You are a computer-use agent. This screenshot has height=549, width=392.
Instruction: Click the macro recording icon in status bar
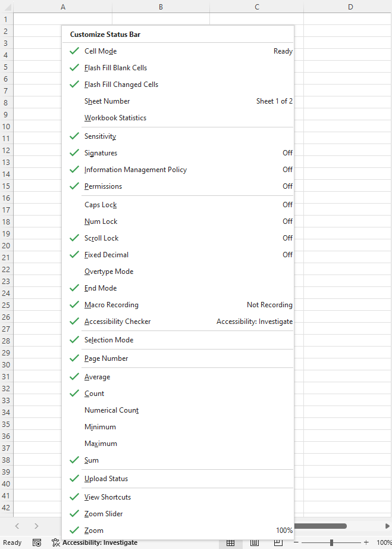(x=37, y=542)
